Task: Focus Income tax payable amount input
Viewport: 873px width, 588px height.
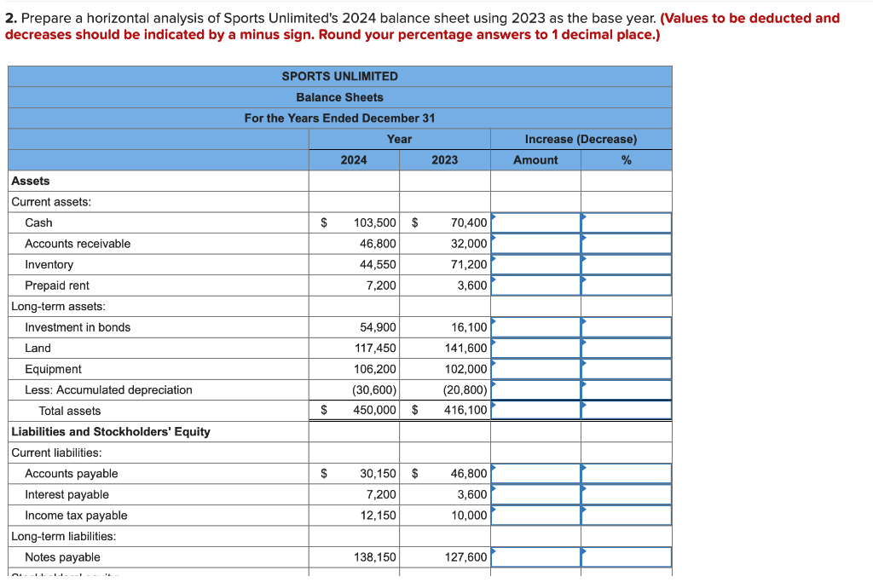Action: pos(535,515)
